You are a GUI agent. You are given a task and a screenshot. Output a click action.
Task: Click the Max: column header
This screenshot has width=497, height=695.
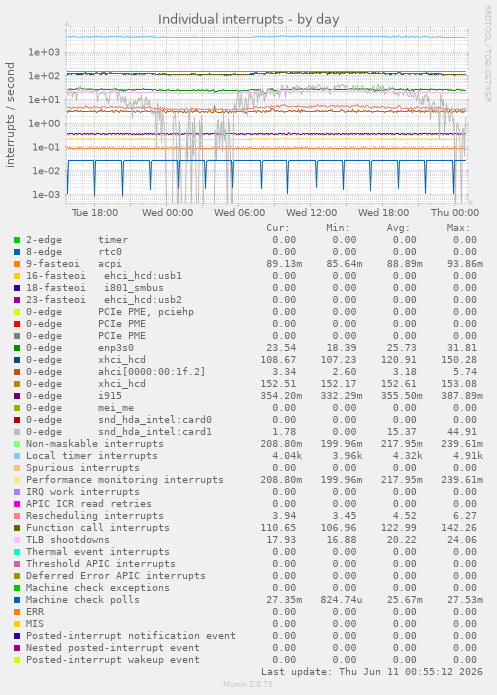(x=458, y=228)
